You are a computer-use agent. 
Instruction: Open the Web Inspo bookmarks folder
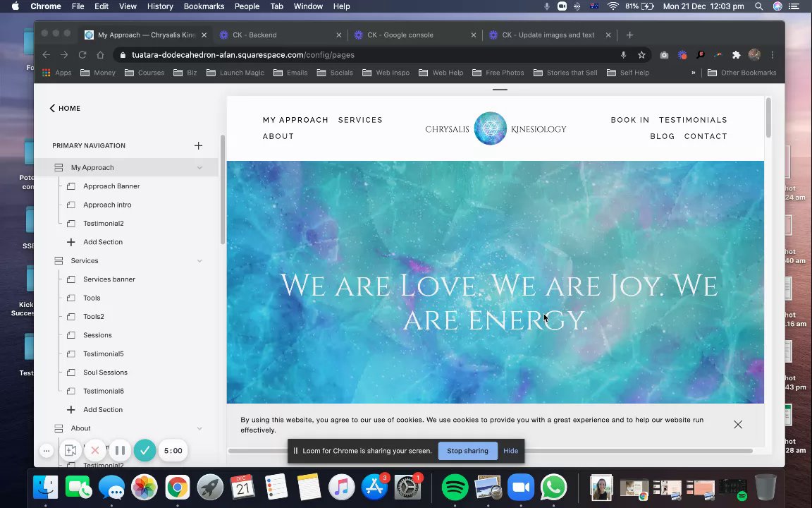click(386, 73)
